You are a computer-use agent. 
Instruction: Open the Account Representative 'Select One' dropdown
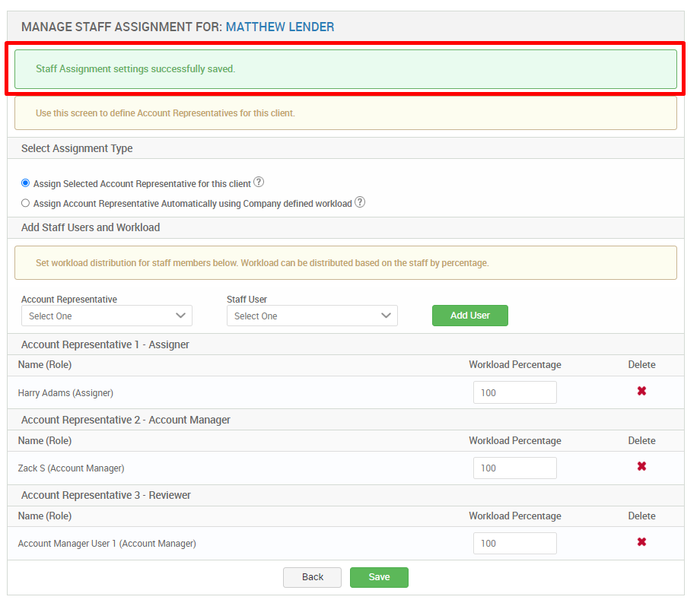click(x=107, y=315)
